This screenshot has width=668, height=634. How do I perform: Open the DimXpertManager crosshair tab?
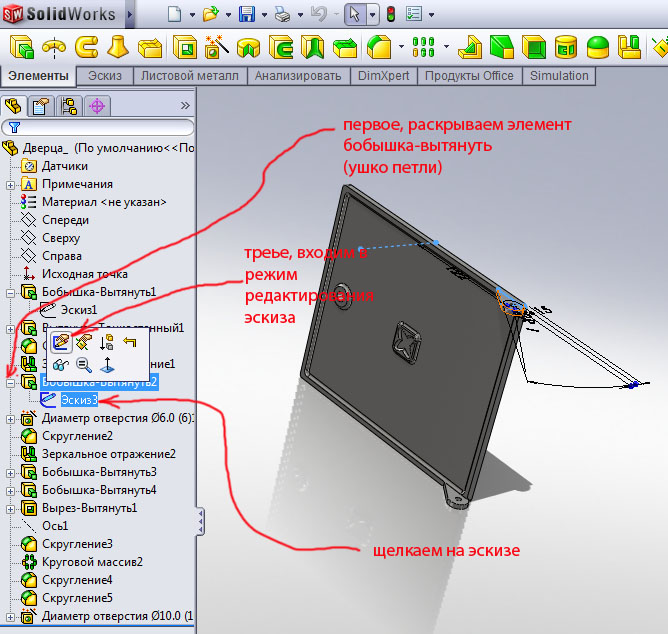coord(97,105)
